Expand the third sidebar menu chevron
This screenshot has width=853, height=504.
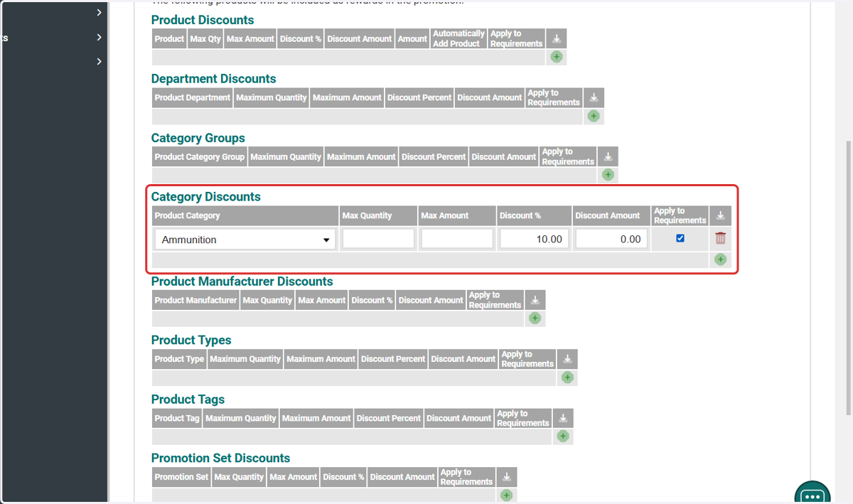tap(99, 62)
